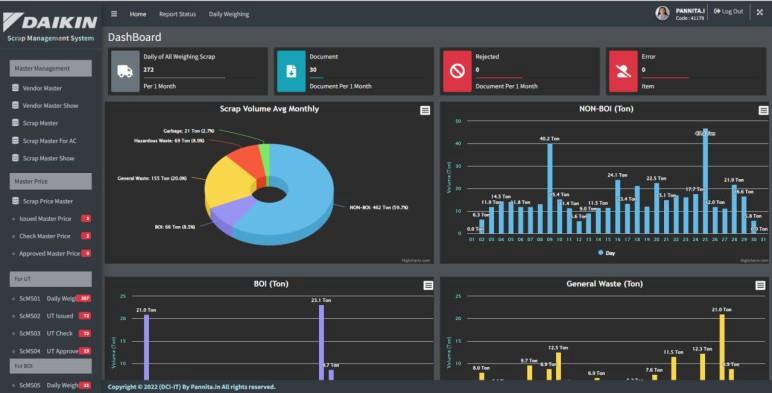Open ScMS04 UT Approve in sidebar

49,351
